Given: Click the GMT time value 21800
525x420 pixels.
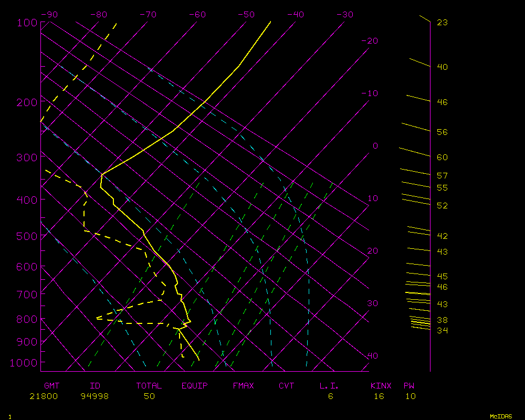Looking at the screenshot, I should click(44, 396).
